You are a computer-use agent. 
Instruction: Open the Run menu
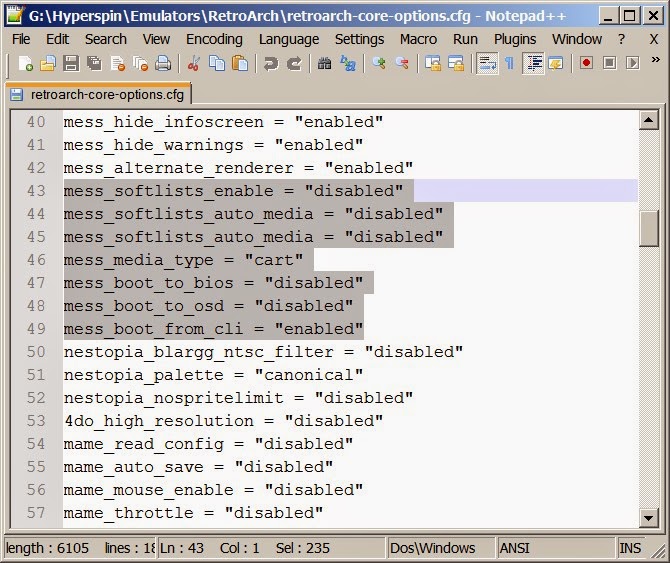pos(465,39)
